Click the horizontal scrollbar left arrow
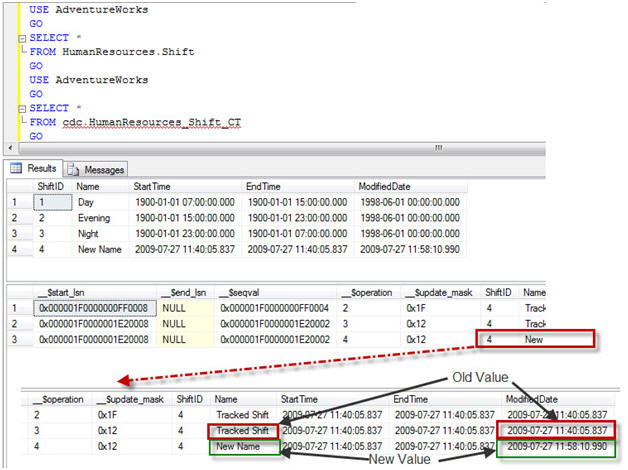The image size is (628, 470). coord(11,148)
